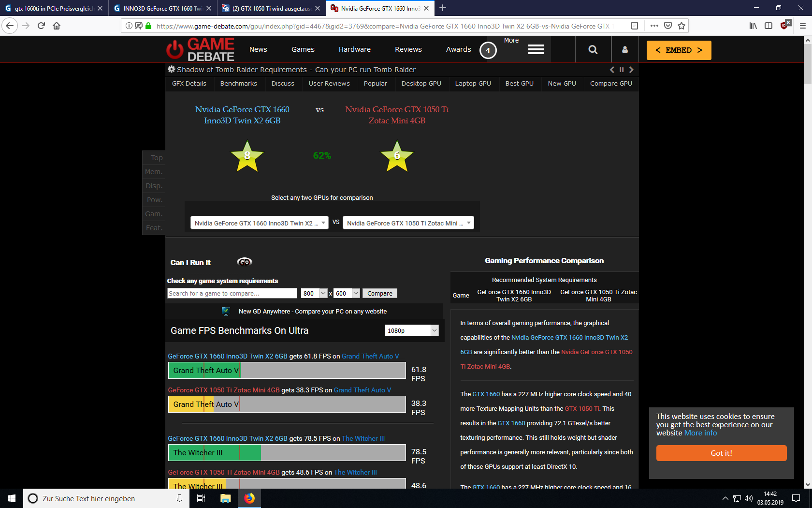Click the Can I Run It GO icon
This screenshot has width=812, height=508.
click(x=245, y=262)
